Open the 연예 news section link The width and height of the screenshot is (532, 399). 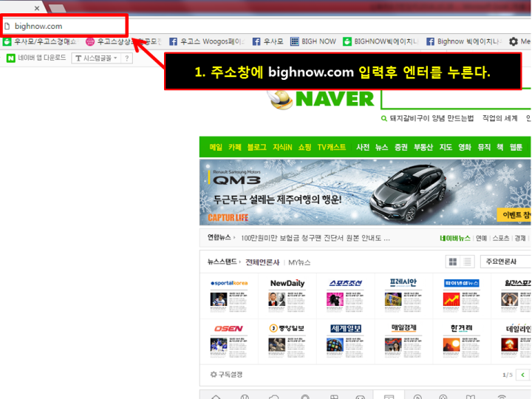(481, 238)
